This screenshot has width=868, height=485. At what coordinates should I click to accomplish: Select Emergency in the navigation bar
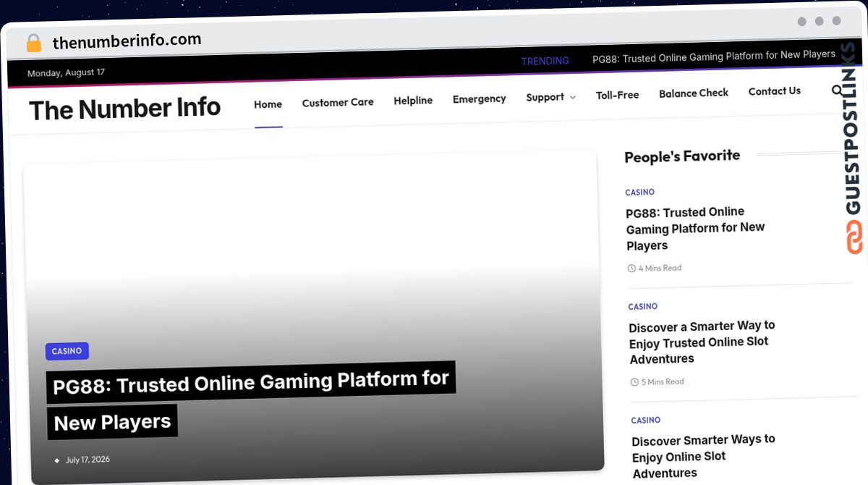(479, 99)
